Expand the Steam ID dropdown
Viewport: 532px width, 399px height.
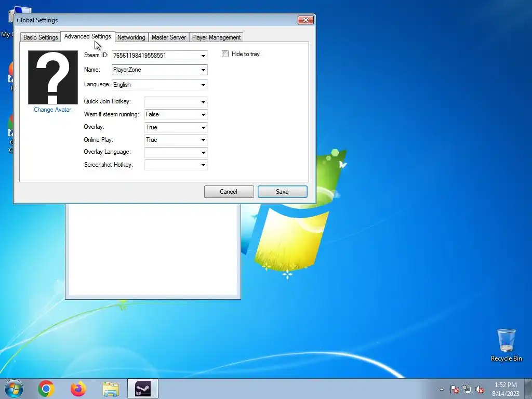coord(203,56)
